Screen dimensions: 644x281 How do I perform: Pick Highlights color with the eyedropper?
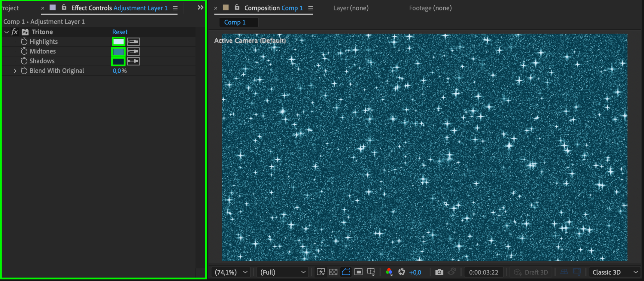pos(133,41)
